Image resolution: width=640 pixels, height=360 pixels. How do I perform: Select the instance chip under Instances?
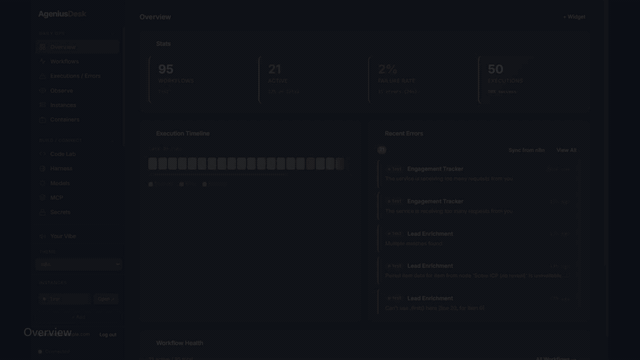64,299
